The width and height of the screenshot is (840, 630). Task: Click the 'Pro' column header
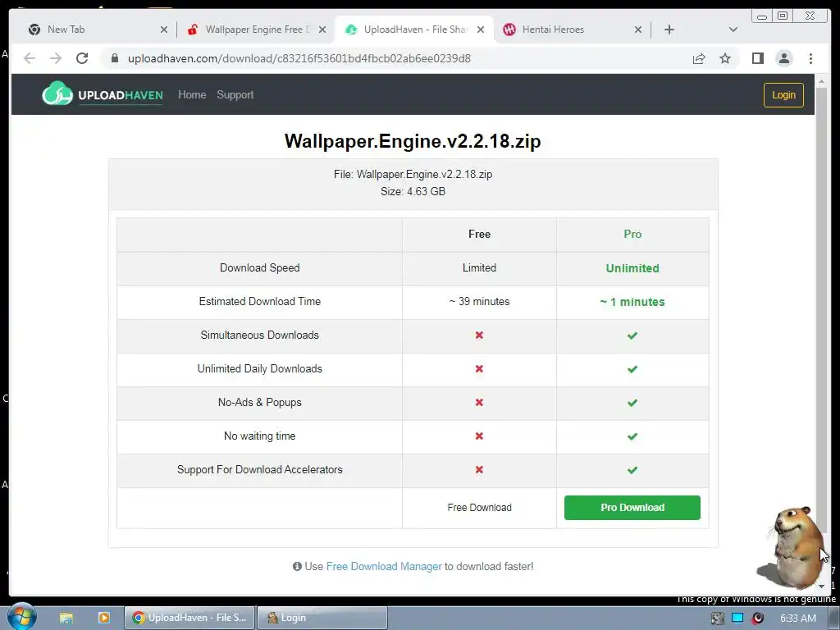click(x=632, y=234)
